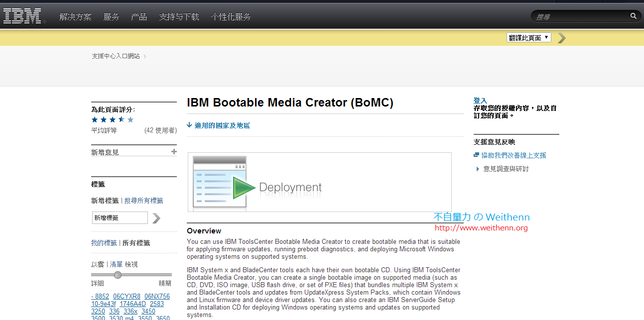Open the 支持与下载 menu
Viewport: 644px width, 320px height.
coord(179,17)
